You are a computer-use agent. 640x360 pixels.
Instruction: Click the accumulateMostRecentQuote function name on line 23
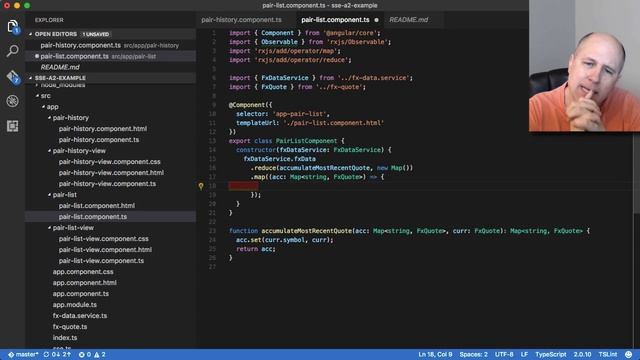point(306,231)
